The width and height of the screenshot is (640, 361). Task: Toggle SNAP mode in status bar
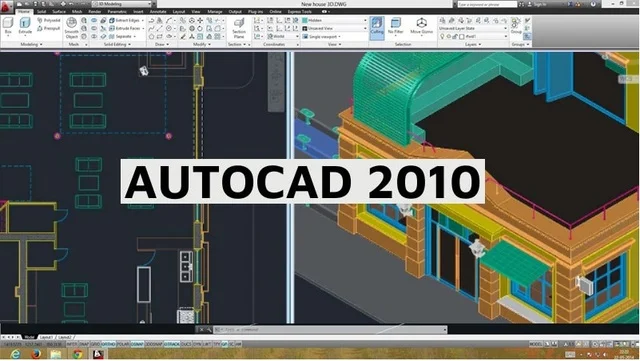[x=84, y=344]
